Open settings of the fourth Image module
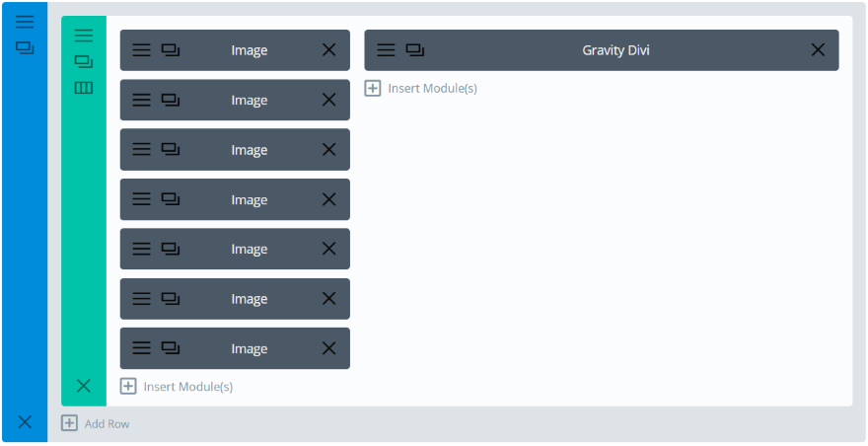Viewport: 868px width, 446px height. coord(142,199)
